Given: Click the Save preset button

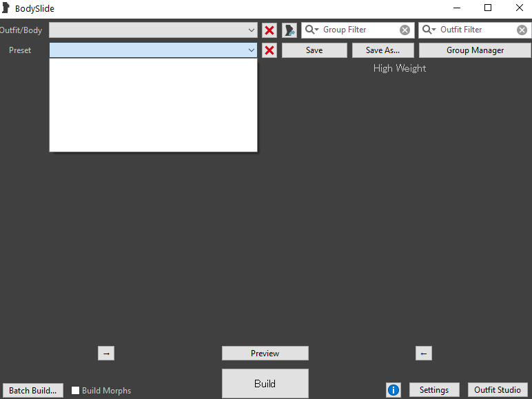Looking at the screenshot, I should coord(314,50).
